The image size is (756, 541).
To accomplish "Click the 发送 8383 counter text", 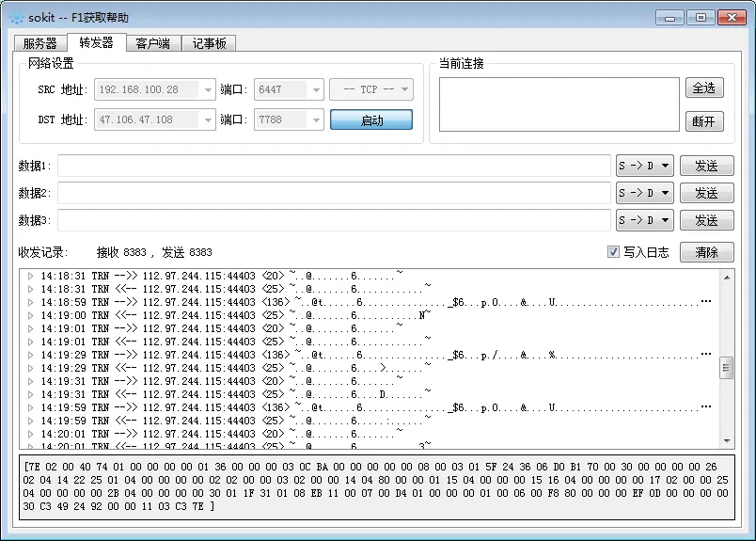I will (186, 252).
